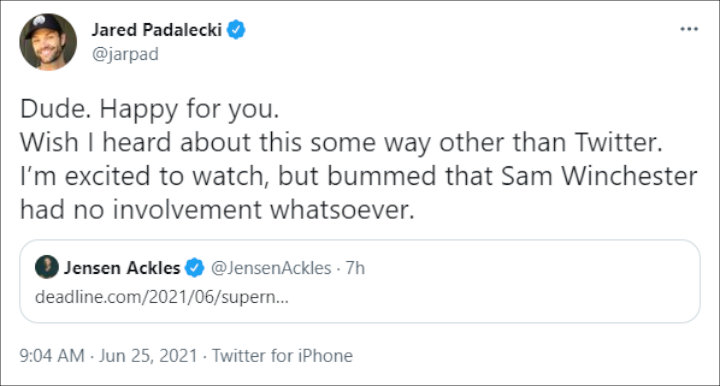Image resolution: width=720 pixels, height=386 pixels.
Task: Click Jensen Ackles' verified badge icon
Action: tap(194, 268)
